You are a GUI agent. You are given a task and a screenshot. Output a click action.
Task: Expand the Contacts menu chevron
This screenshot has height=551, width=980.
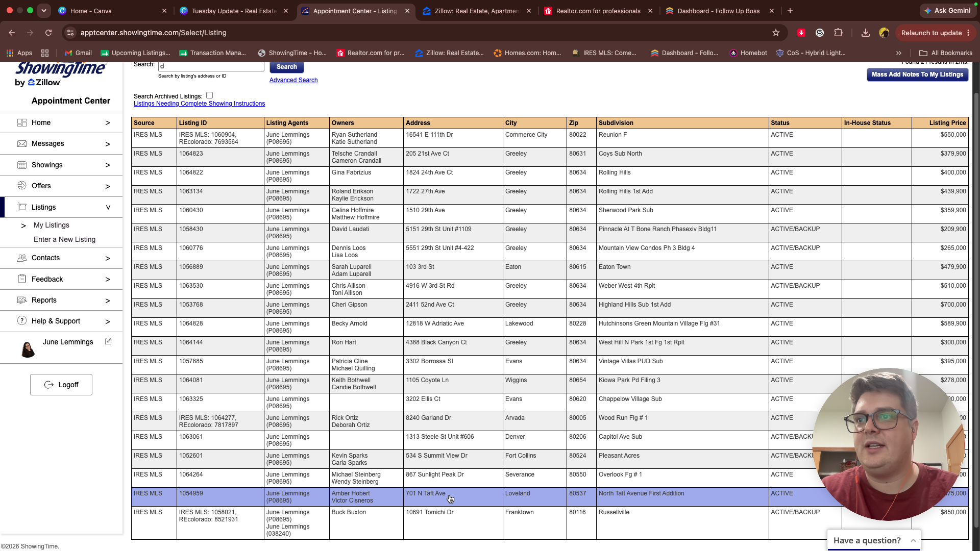[108, 259]
